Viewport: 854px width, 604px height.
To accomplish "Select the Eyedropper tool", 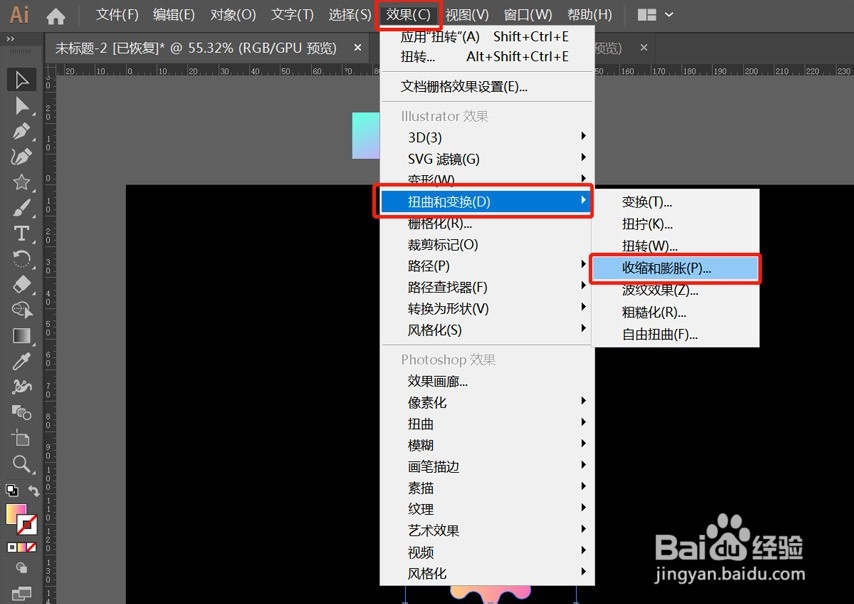I will coord(22,361).
